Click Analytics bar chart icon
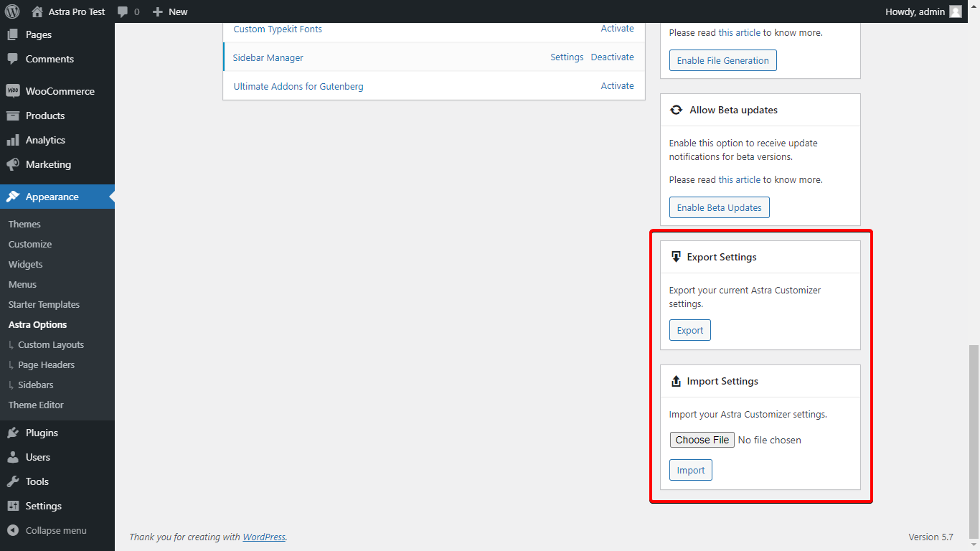980x551 pixels. pos(13,140)
